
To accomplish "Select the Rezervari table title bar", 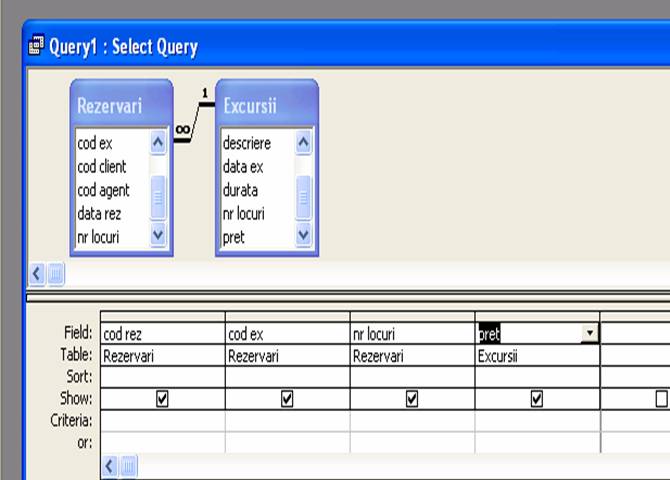I will pyautogui.click(x=110, y=105).
